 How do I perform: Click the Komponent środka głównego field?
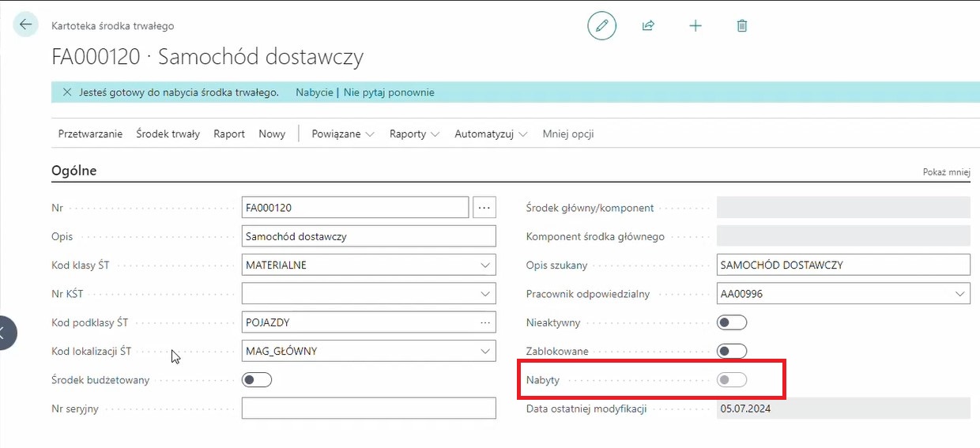[843, 236]
